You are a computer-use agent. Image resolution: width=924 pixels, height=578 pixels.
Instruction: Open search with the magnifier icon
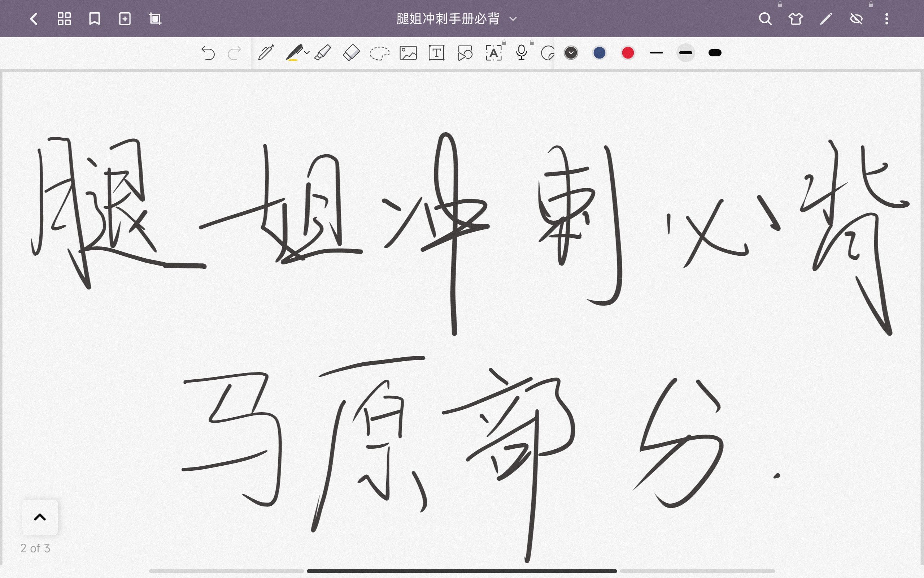[765, 19]
